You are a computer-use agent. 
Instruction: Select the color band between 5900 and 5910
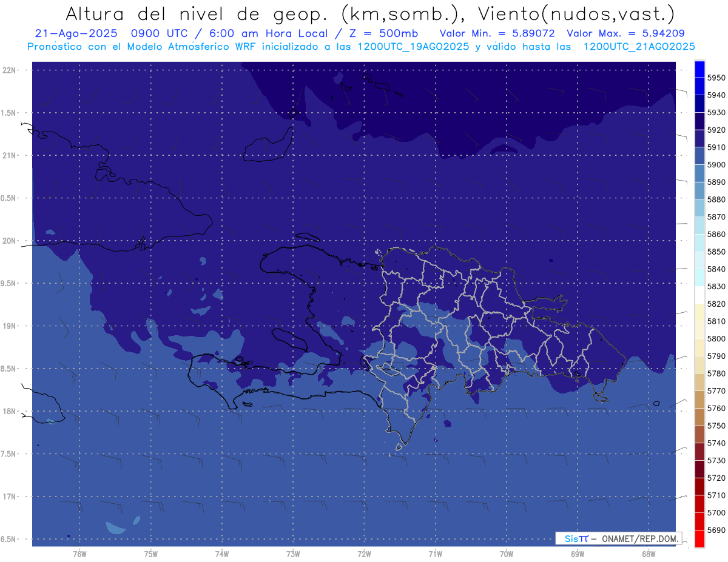699,156
